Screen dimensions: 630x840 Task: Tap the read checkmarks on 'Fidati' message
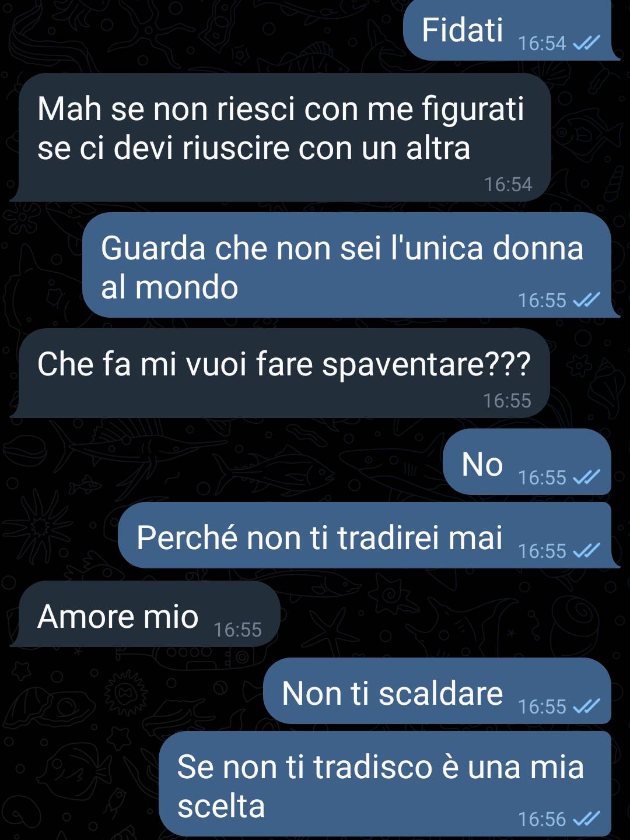pyautogui.click(x=586, y=43)
